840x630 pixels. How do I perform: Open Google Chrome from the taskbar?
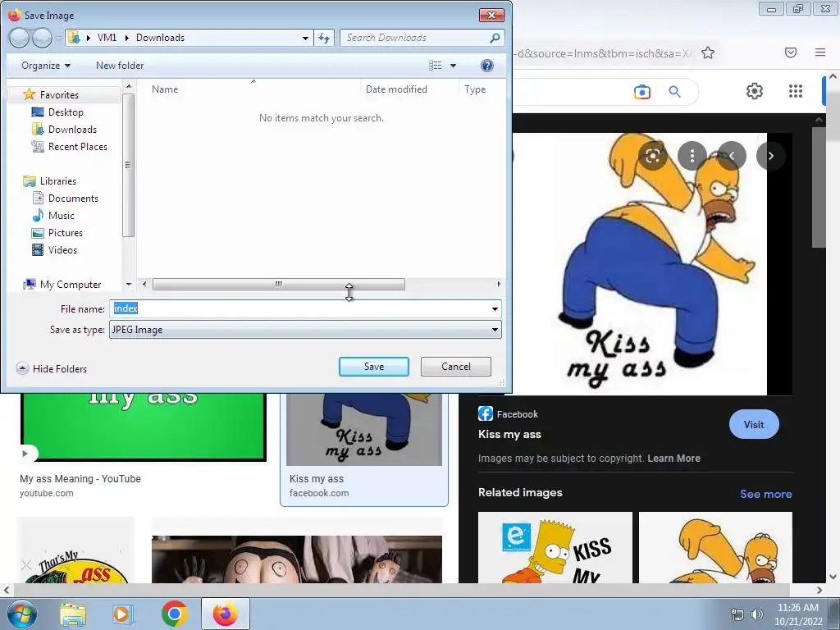(x=174, y=614)
